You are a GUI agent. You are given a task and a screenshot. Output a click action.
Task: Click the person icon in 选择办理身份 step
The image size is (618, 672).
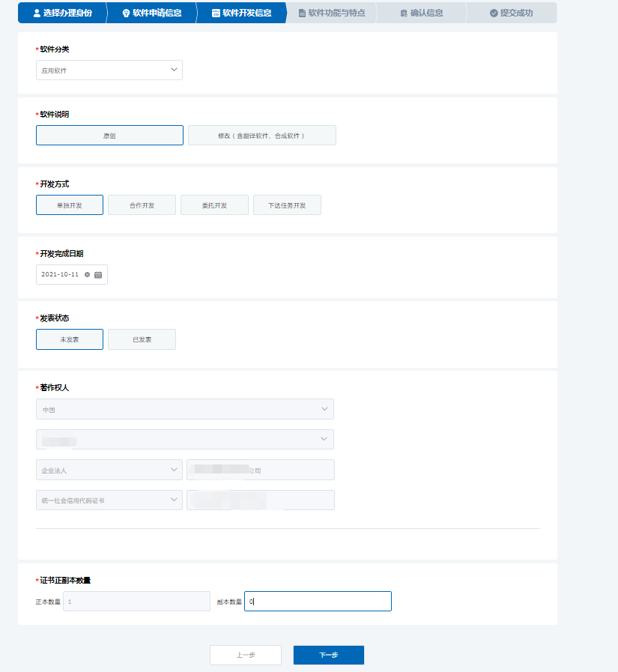tap(37, 13)
